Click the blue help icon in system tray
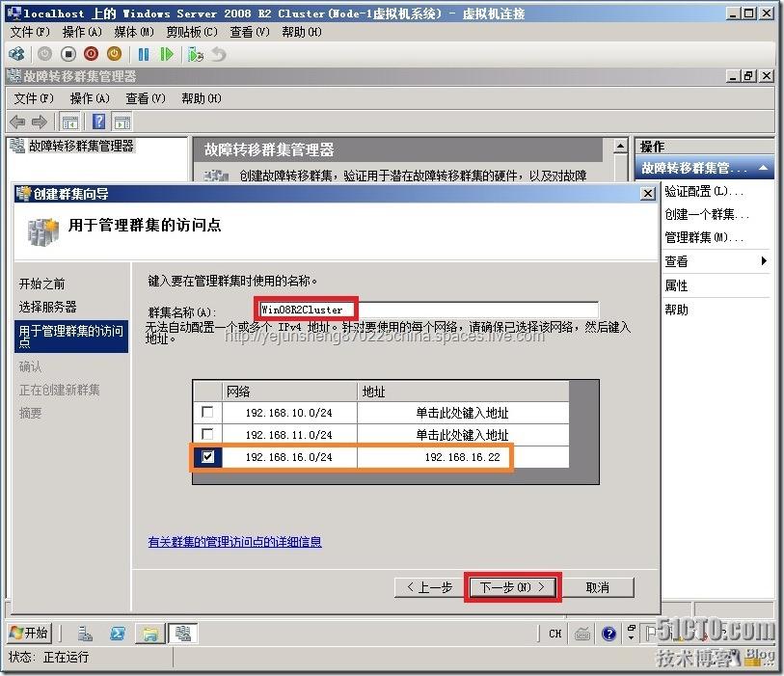 609,634
